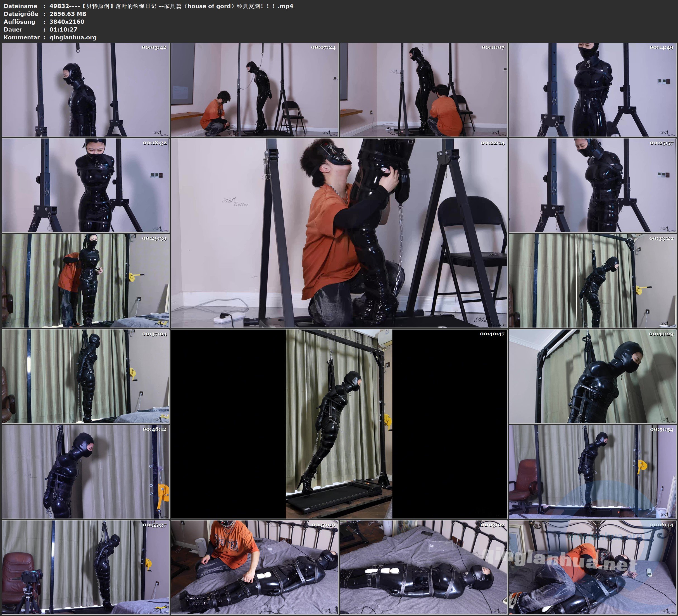Open the frame marked 00:29:39

tap(85, 281)
